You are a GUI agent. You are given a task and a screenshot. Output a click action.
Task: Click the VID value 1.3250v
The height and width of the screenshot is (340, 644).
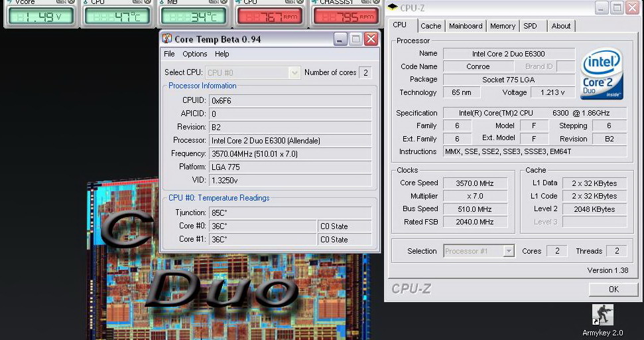(290, 180)
